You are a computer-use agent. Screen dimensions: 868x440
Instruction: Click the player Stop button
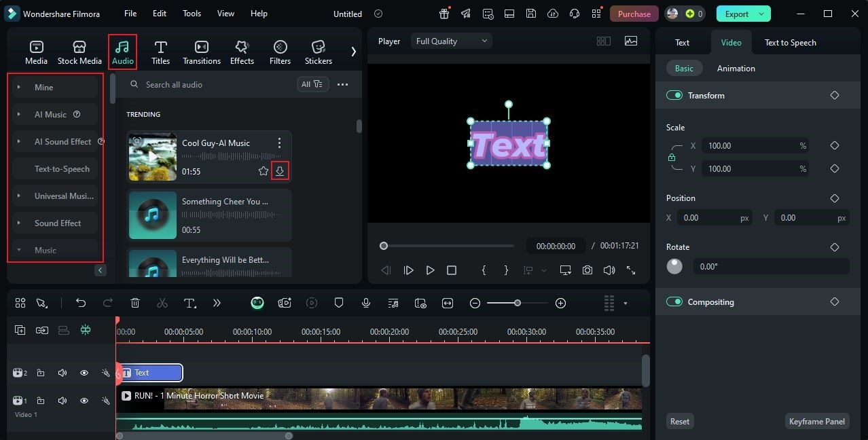click(452, 270)
